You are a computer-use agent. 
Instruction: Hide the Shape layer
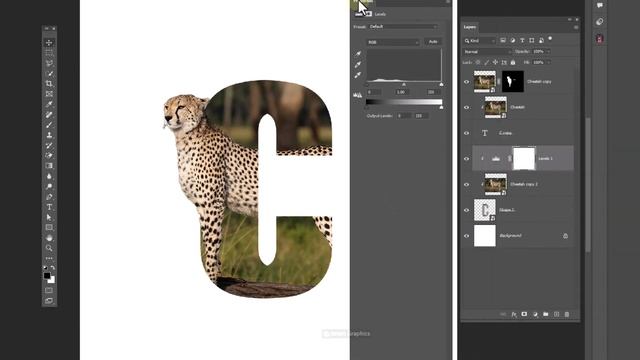(467, 210)
